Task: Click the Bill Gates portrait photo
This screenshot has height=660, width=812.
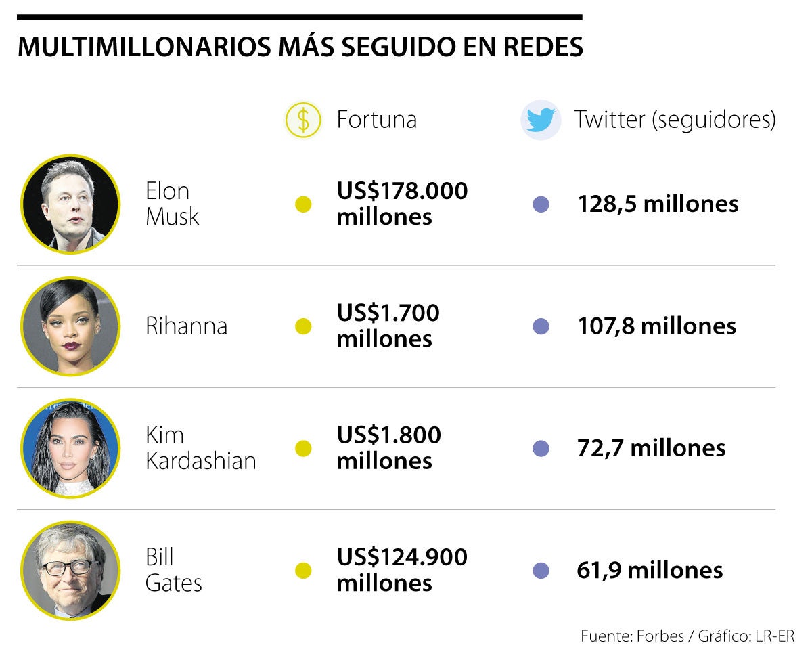Action: (x=70, y=570)
